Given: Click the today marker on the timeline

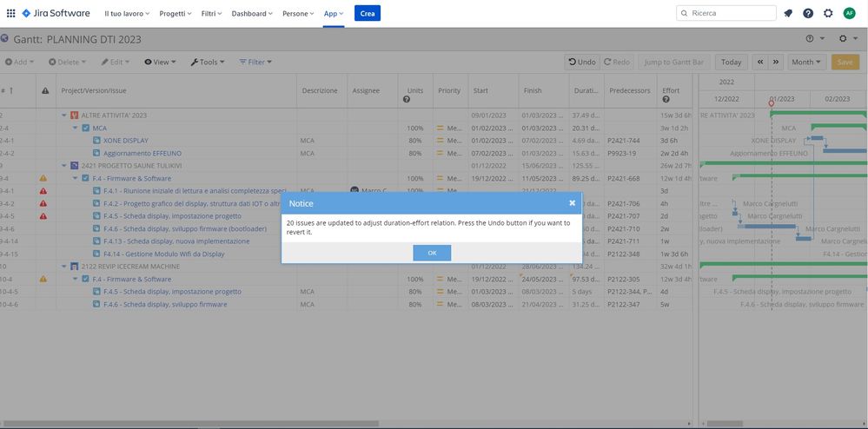Looking at the screenshot, I should click(772, 103).
